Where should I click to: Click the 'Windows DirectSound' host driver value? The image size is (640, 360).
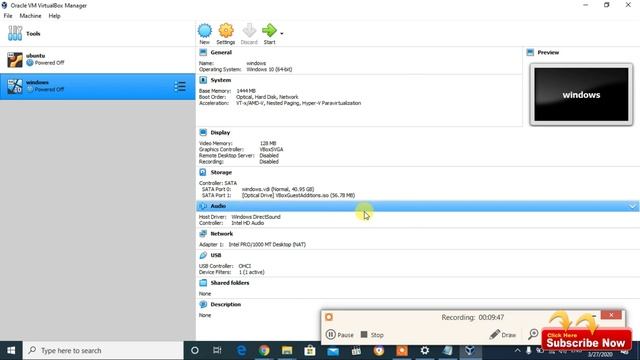coord(256,217)
